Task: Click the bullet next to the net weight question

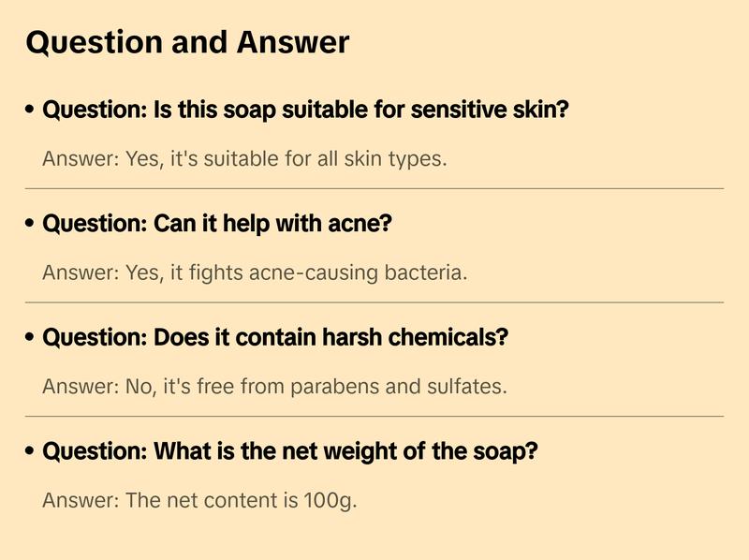Action: 30,451
